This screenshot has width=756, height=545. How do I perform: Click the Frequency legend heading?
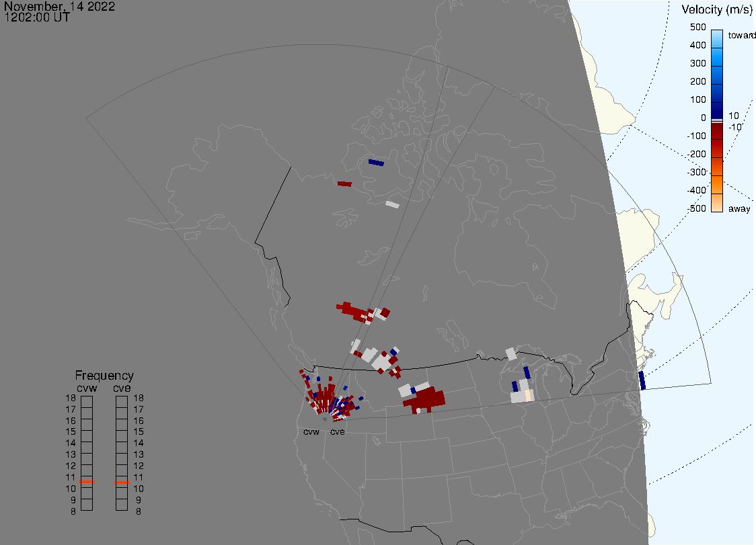coord(104,376)
